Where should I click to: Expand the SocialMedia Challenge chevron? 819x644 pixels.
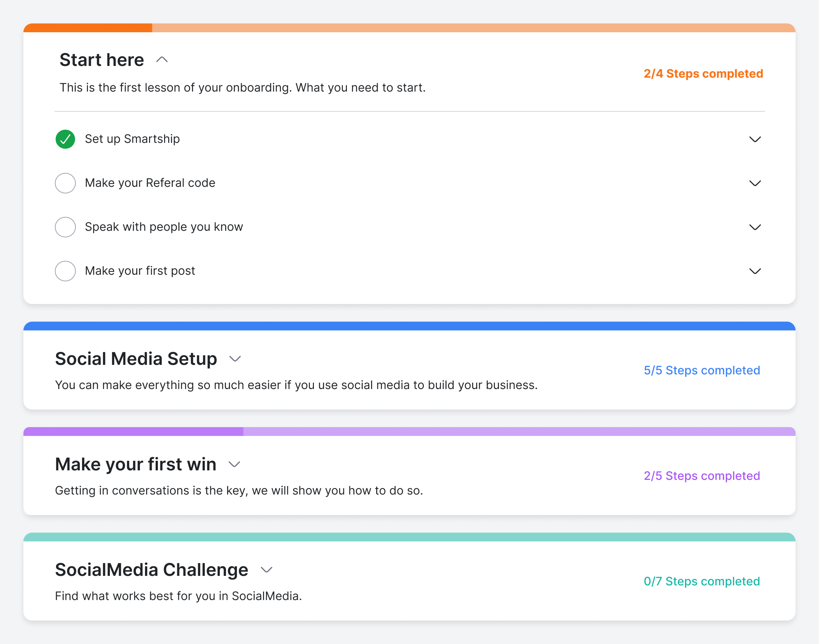tap(266, 570)
